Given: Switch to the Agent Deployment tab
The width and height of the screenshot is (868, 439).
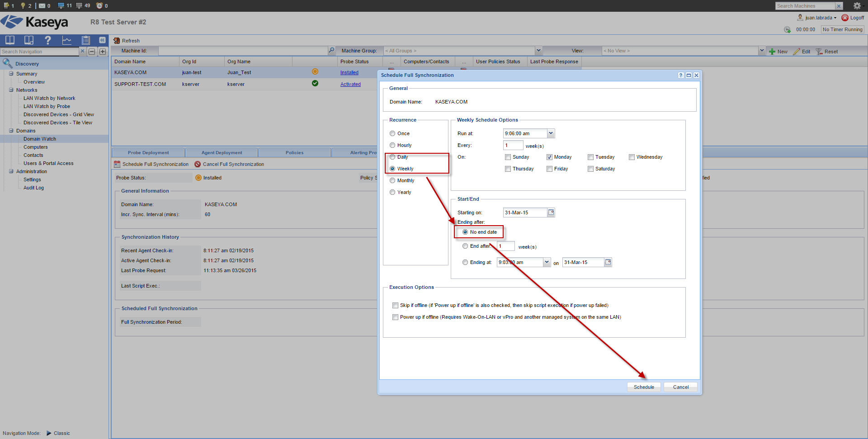Looking at the screenshot, I should (x=222, y=153).
